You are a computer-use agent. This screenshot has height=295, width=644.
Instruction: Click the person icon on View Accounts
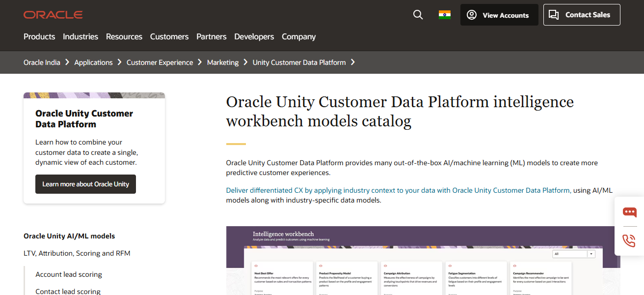click(471, 15)
